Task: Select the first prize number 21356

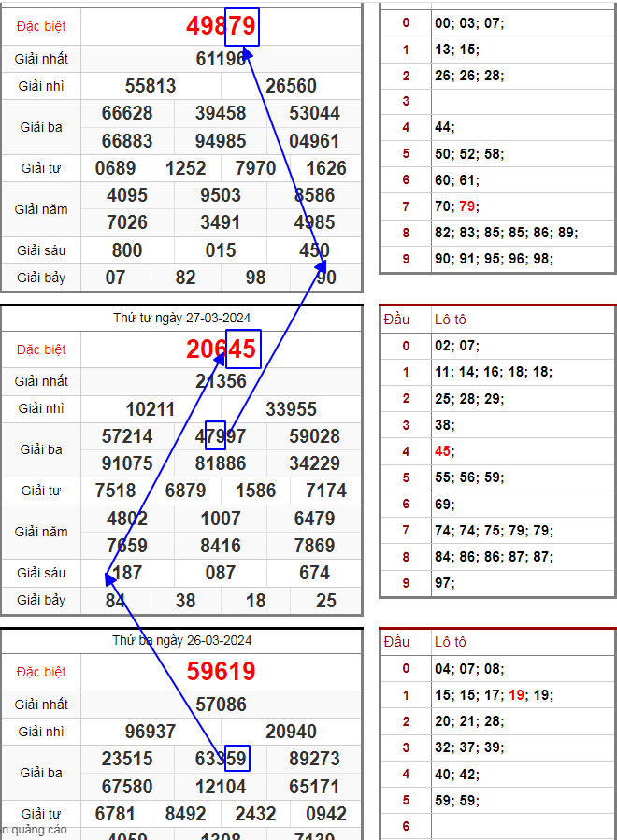Action: pos(221,381)
